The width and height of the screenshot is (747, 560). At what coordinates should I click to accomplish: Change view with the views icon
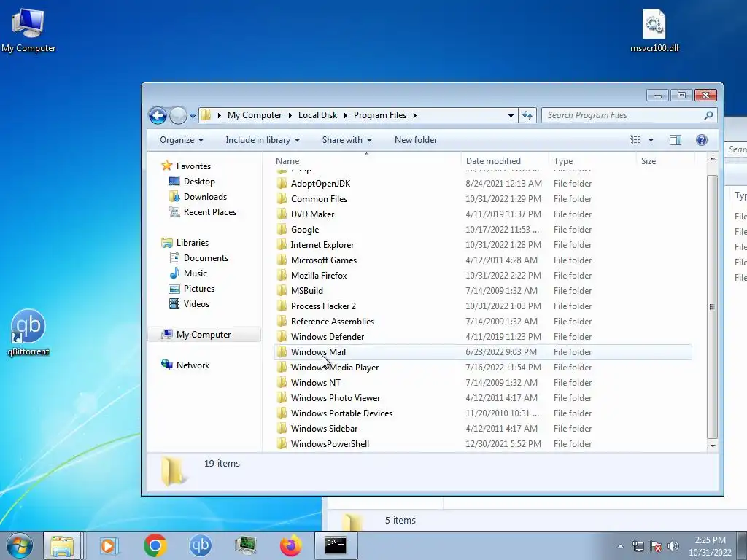pyautogui.click(x=635, y=140)
